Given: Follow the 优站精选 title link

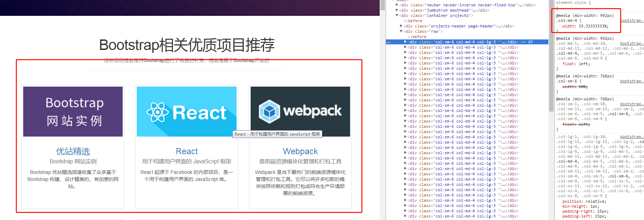Looking at the screenshot, I should [x=73, y=151].
